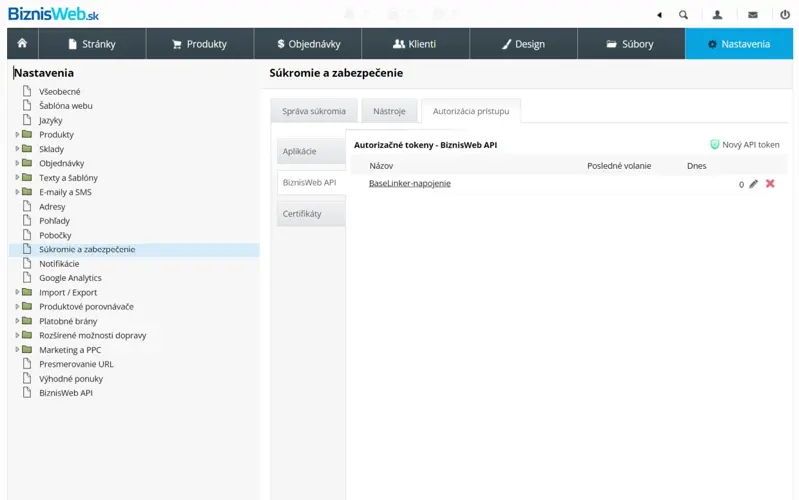Open Výhodné ponuky settings
This screenshot has height=500, width=799.
click(71, 379)
